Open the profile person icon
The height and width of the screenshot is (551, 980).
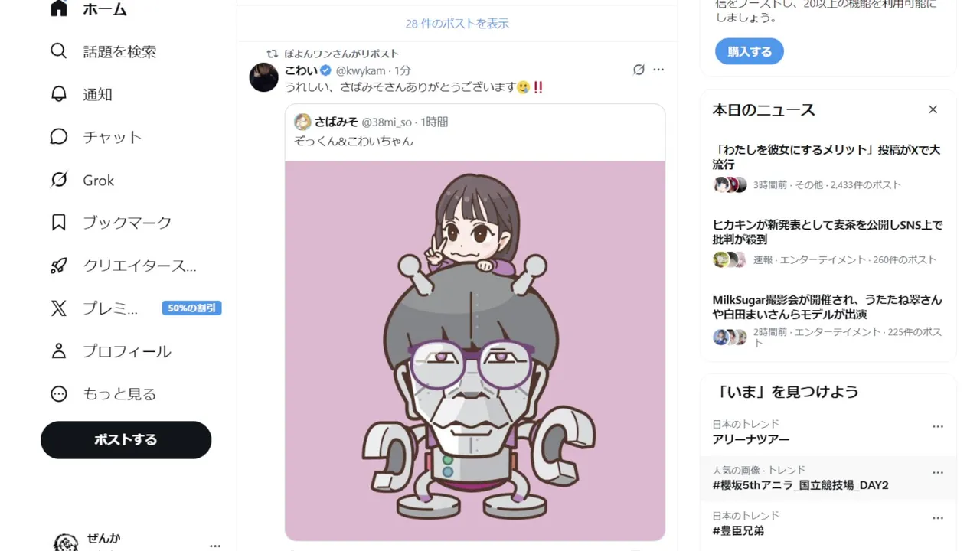click(x=59, y=351)
